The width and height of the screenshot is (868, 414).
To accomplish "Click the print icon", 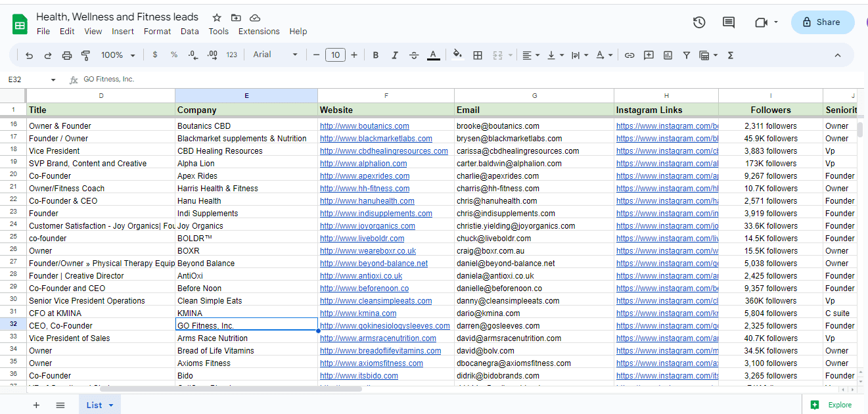I will coord(66,55).
